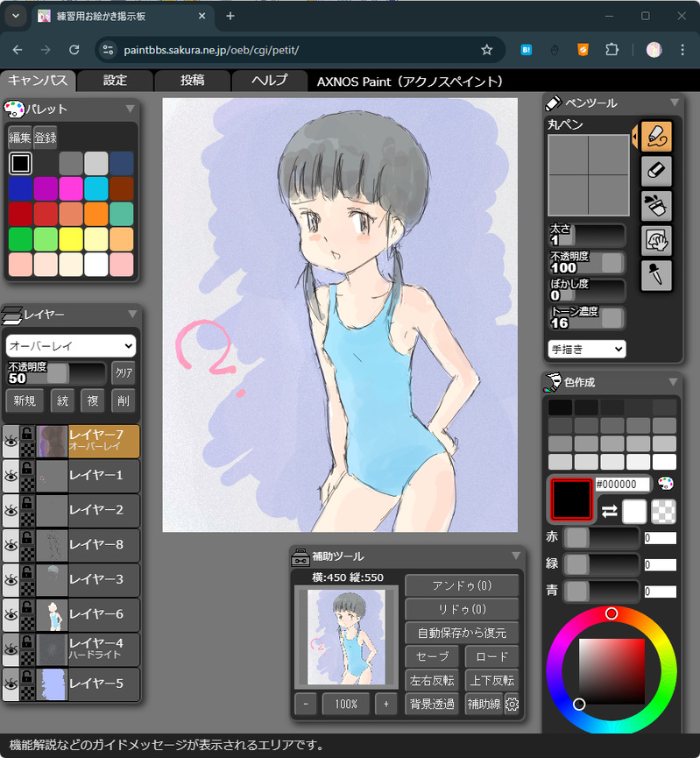700x758 pixels.
Task: Select the eyedropper spuit tool icon
Action: [656, 275]
